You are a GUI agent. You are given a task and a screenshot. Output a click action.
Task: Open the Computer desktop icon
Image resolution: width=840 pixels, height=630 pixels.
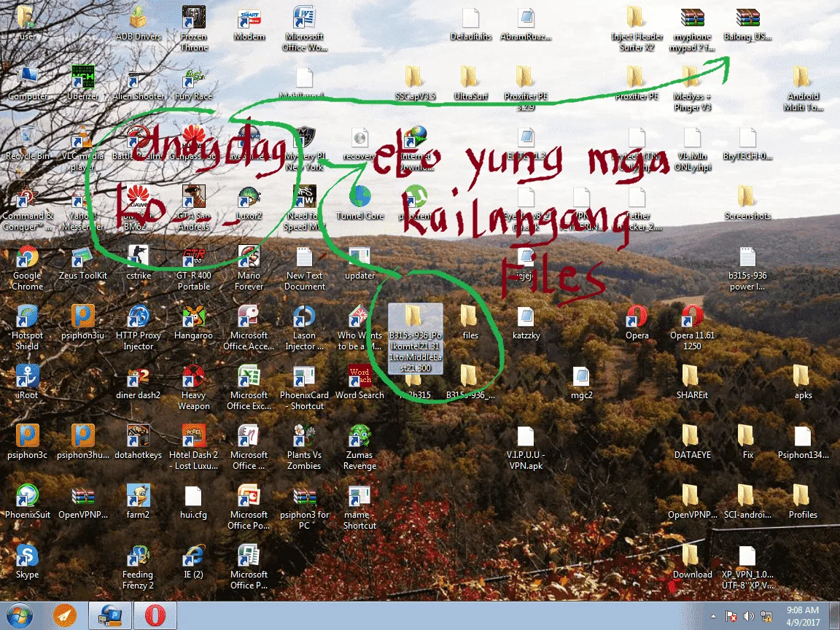[x=27, y=84]
